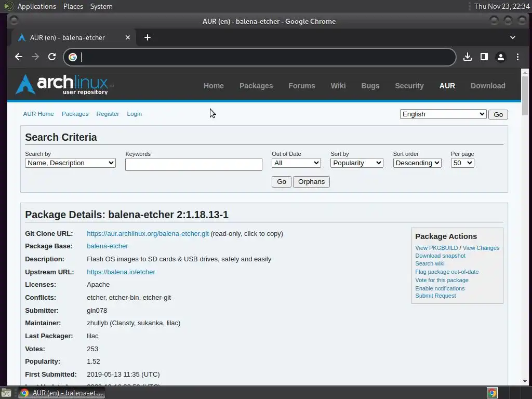Click the AUR taskbar window button
This screenshot has height=399, width=532.
[61, 393]
